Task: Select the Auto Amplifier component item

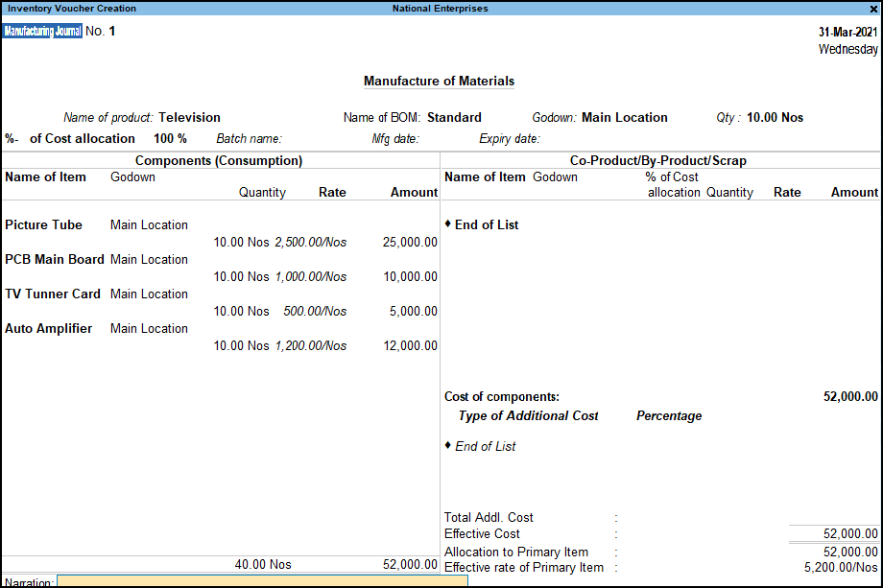Action: coord(49,329)
